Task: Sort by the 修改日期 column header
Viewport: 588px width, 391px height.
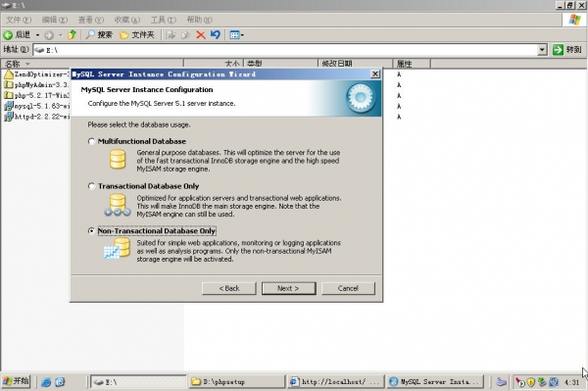Action: pyautogui.click(x=355, y=64)
